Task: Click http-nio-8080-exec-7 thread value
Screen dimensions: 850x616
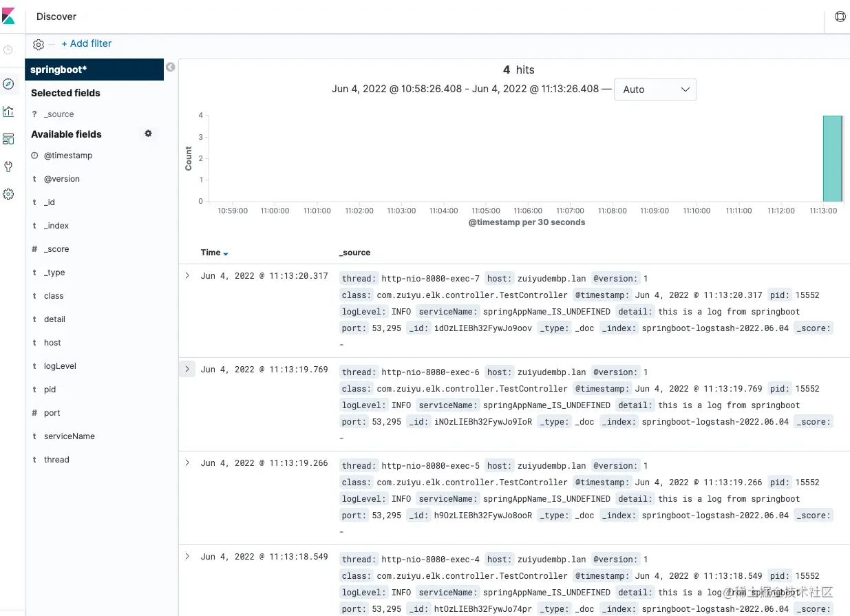Action: tap(431, 279)
